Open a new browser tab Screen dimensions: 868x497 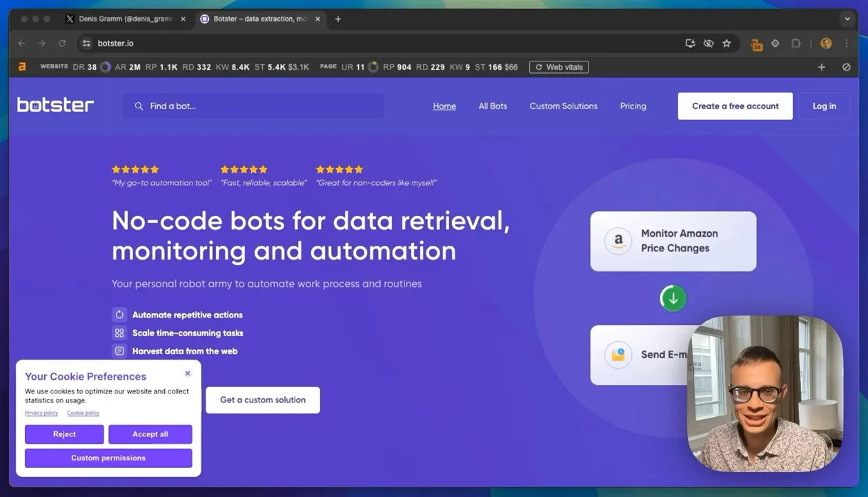(338, 19)
